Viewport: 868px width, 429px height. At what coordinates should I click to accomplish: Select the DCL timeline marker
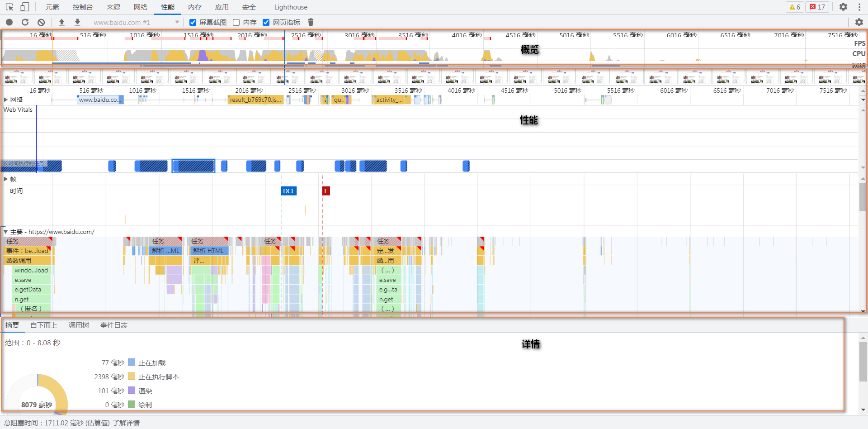tap(288, 191)
